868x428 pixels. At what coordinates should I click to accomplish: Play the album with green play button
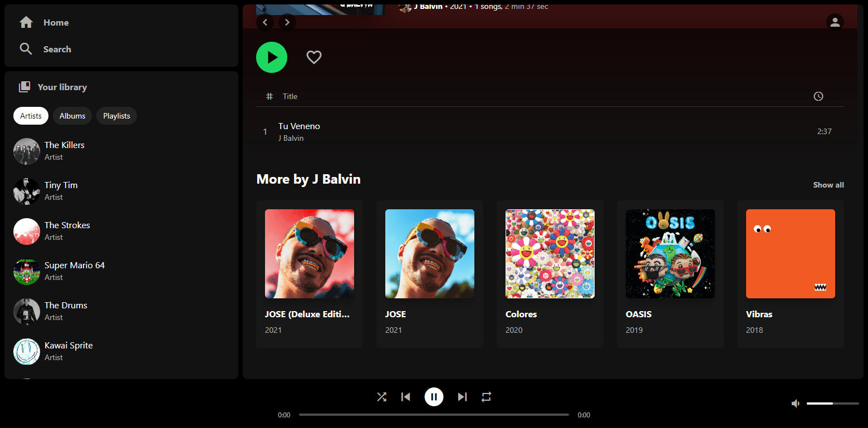272,57
